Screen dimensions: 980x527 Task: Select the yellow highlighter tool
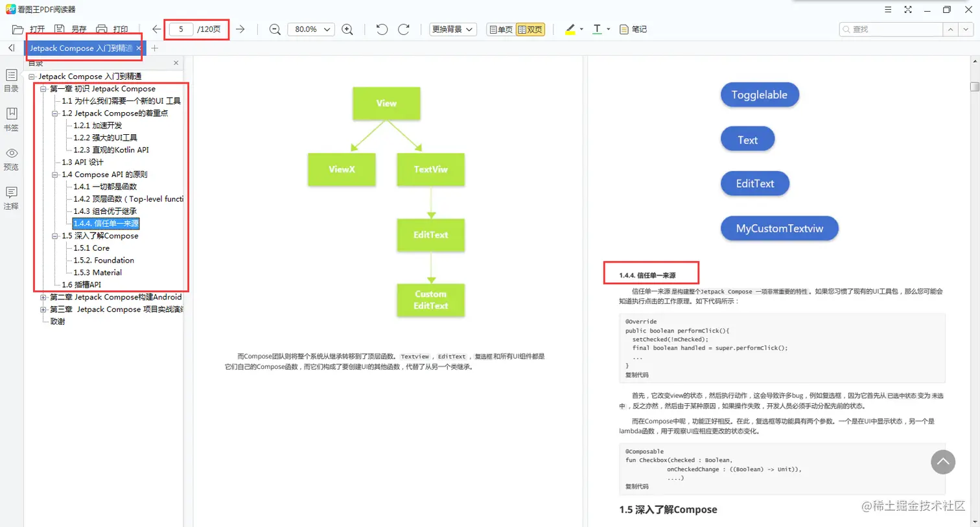[x=570, y=29]
